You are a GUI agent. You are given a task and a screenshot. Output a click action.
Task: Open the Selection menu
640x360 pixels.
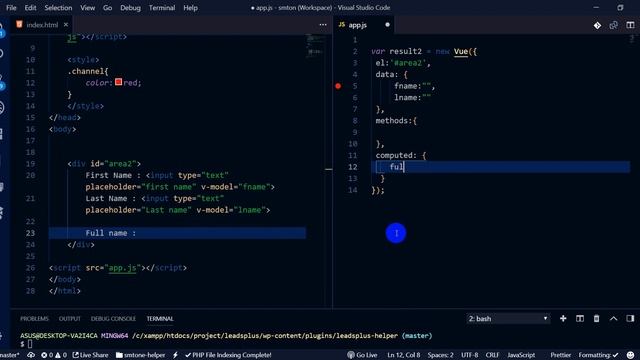58,8
